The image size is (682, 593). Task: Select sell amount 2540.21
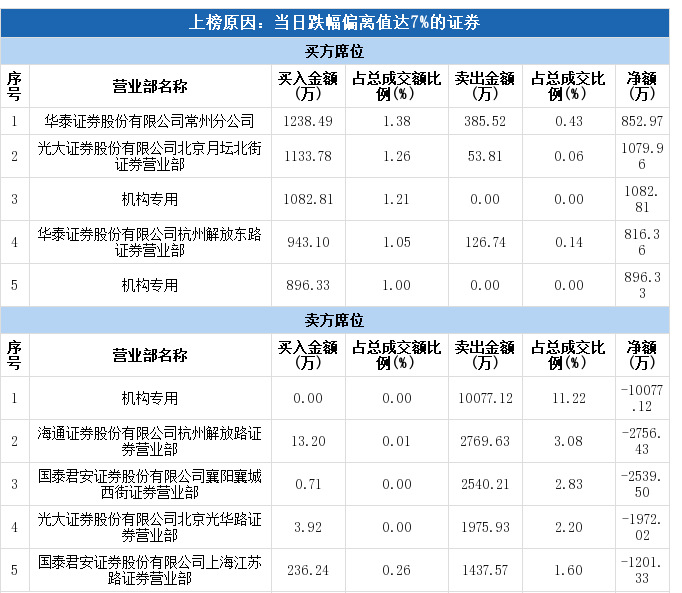pos(485,484)
